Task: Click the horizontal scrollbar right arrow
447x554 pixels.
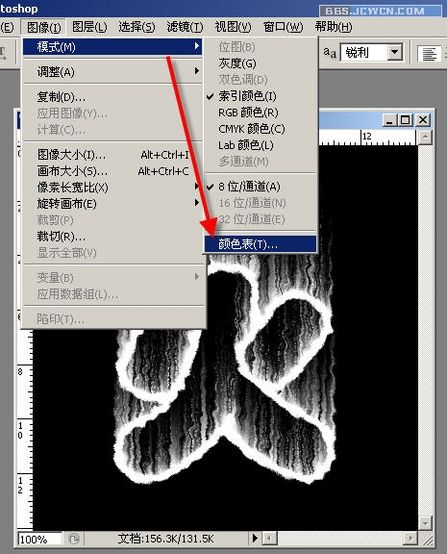Action: pyautogui.click(x=410, y=538)
